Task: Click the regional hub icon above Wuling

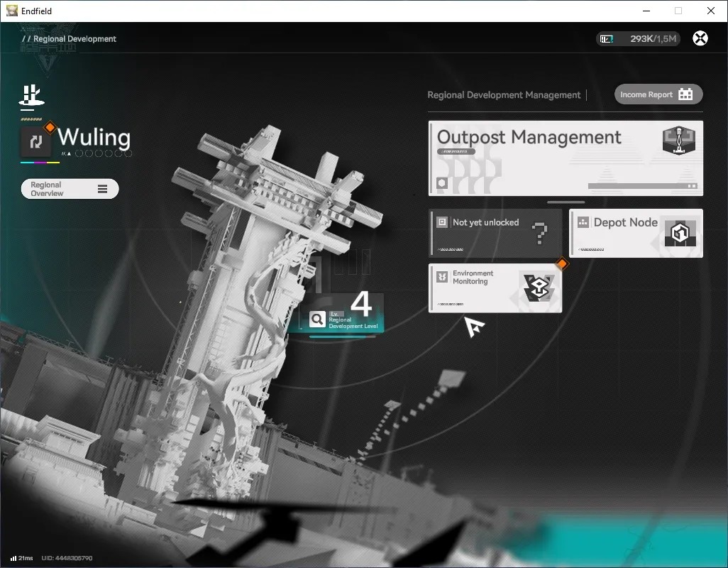Action: tap(31, 96)
